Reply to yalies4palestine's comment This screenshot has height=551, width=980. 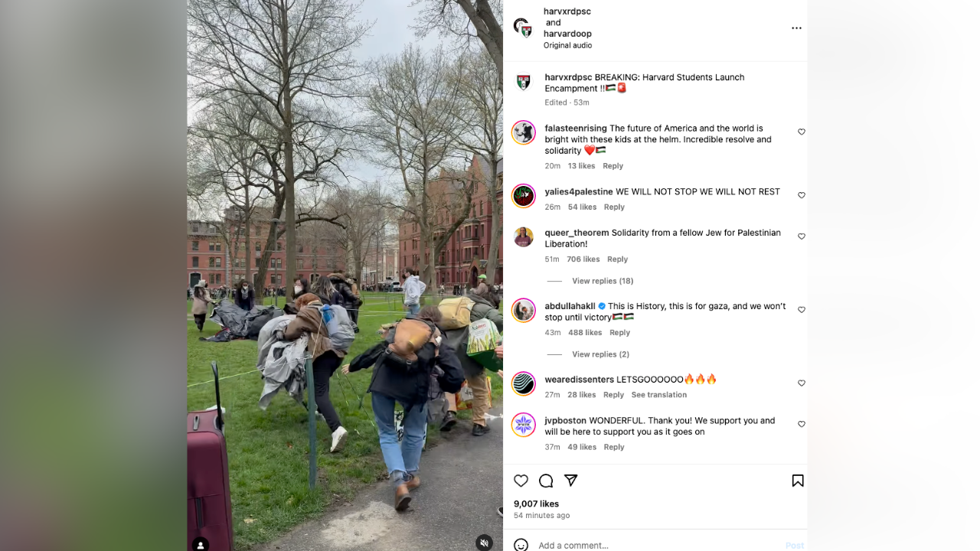614,207
